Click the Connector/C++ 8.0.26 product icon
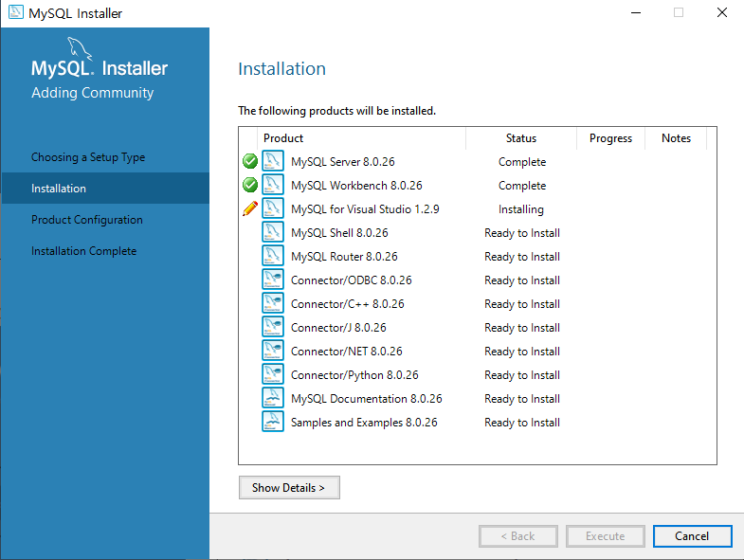This screenshot has height=560, width=744. tap(273, 303)
